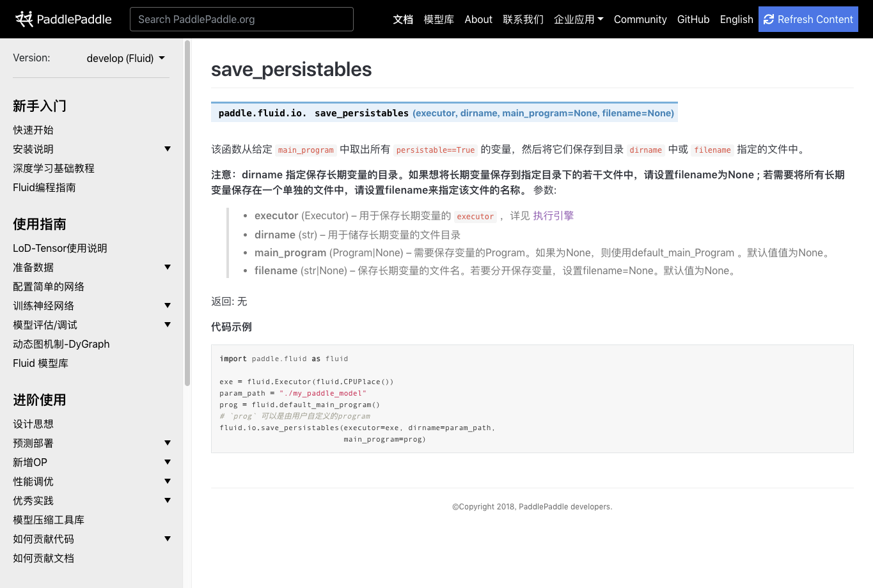Open Fluid编程指南 in the sidebar
The height and width of the screenshot is (588, 873).
[44, 187]
